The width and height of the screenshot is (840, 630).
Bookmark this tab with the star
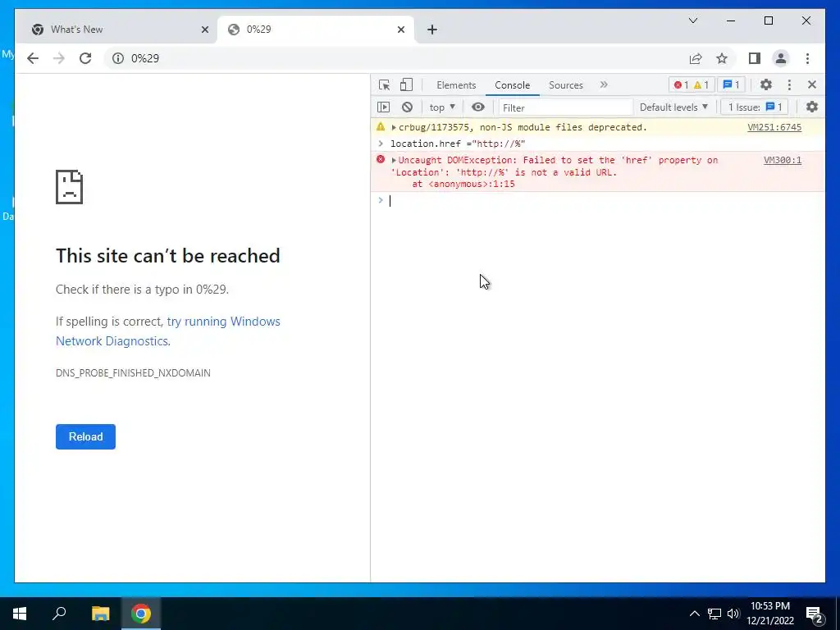pyautogui.click(x=722, y=58)
